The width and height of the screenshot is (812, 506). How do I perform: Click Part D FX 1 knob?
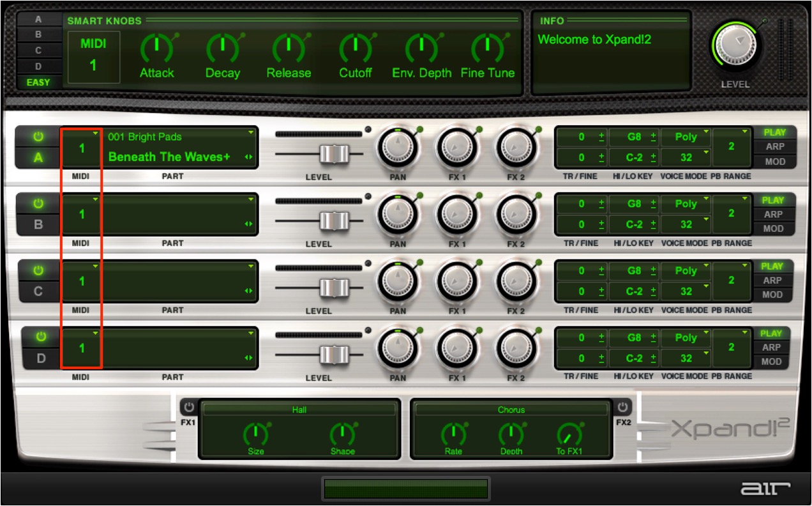[457, 349]
